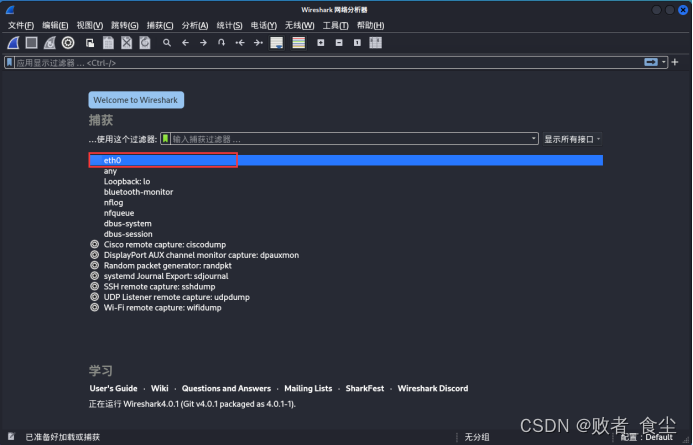This screenshot has width=693, height=445.
Task: Open the 工具(T) menu
Action: point(335,26)
